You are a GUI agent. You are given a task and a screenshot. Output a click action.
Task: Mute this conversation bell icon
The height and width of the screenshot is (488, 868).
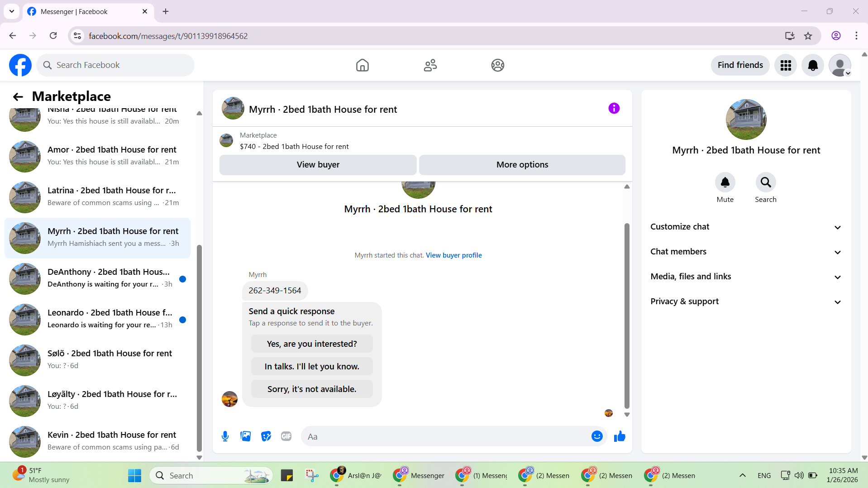point(725,182)
